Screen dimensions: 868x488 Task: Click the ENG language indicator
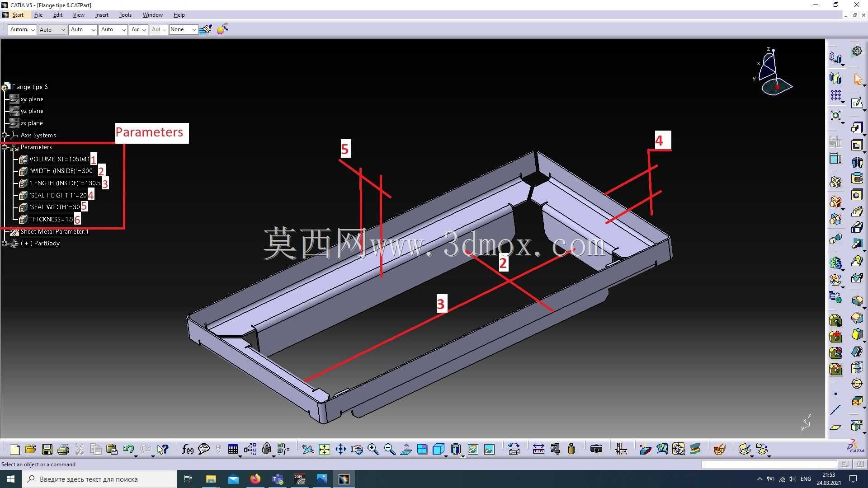tap(806, 479)
